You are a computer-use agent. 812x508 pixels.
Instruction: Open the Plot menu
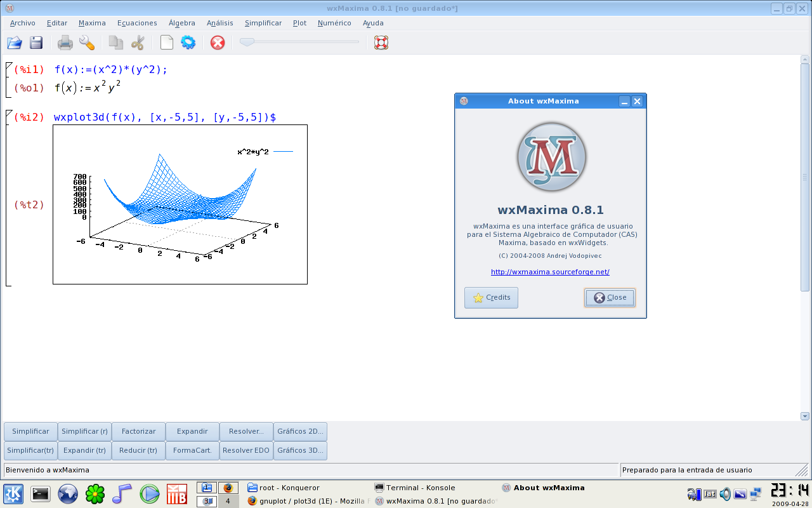click(x=299, y=23)
